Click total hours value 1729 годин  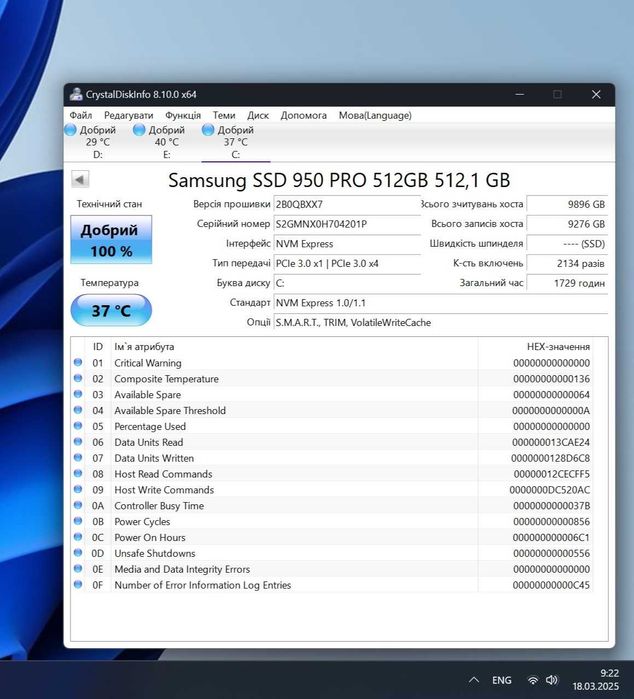pyautogui.click(x=567, y=283)
